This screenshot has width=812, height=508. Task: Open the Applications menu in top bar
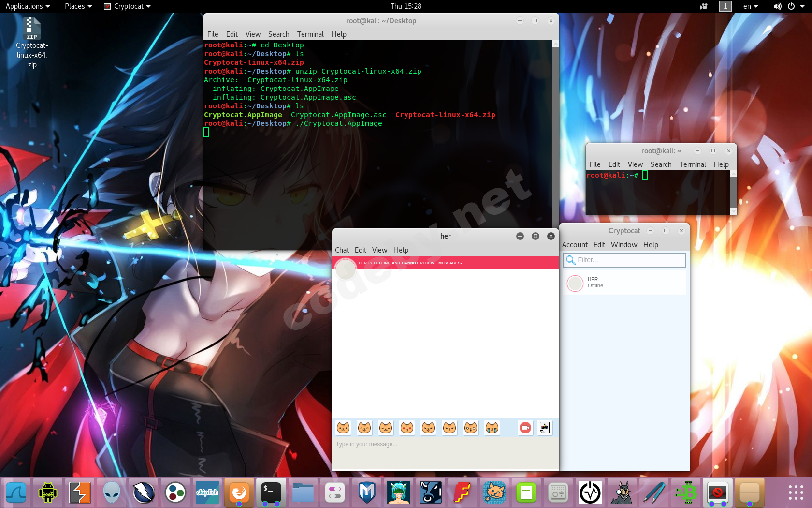(x=28, y=6)
